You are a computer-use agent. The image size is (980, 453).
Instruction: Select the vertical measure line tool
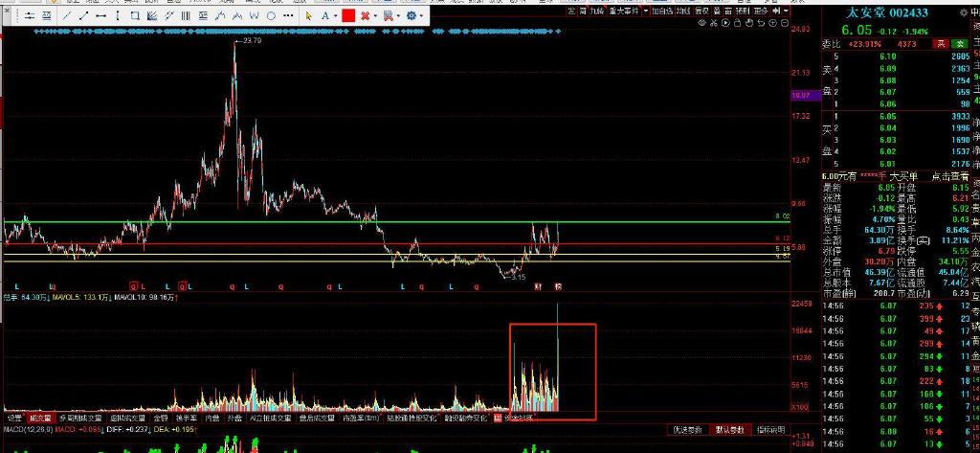[x=118, y=15]
